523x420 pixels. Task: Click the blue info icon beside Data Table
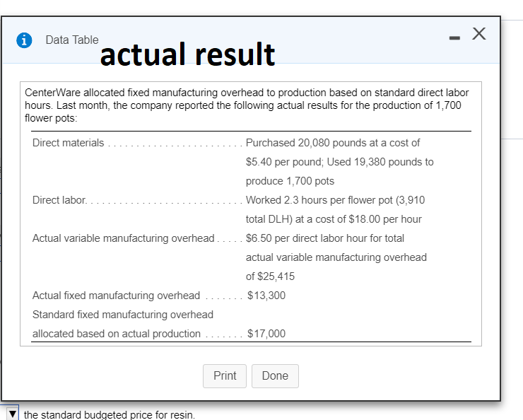[x=25, y=40]
